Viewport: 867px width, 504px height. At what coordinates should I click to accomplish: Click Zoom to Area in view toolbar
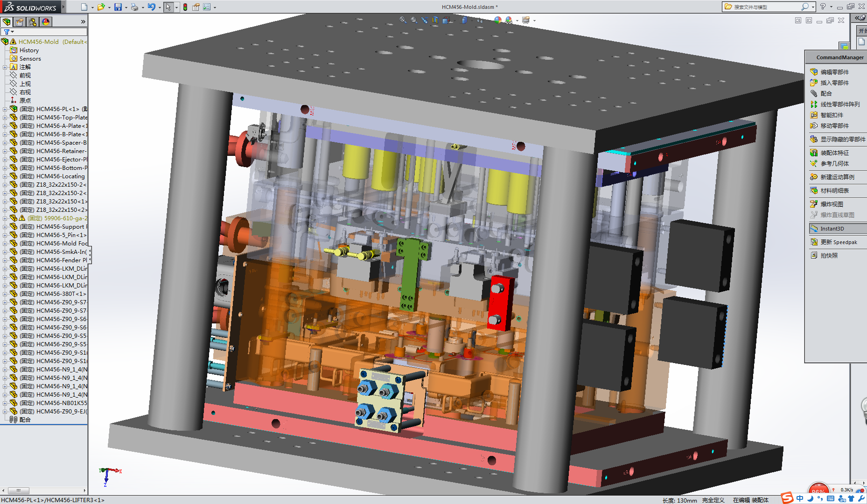pyautogui.click(x=414, y=20)
